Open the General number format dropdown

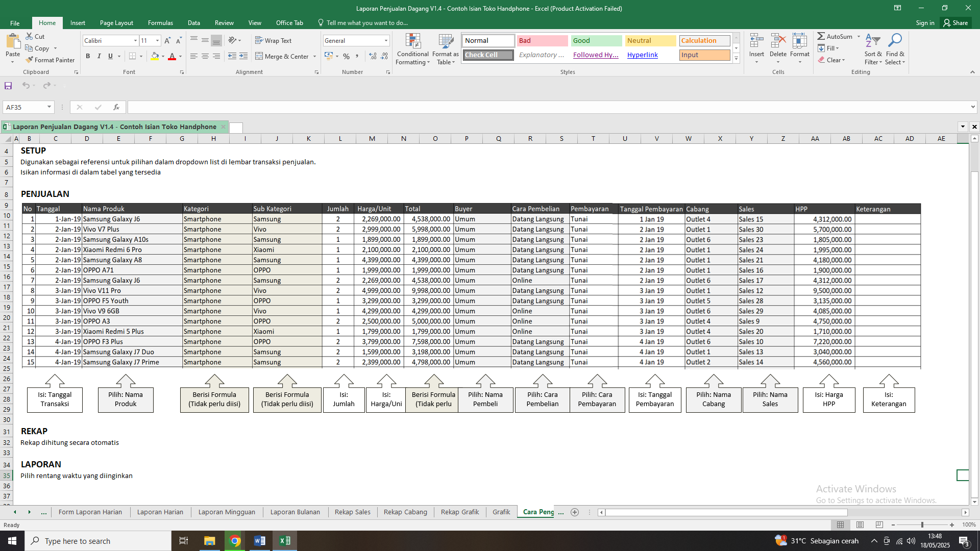pyautogui.click(x=386, y=41)
